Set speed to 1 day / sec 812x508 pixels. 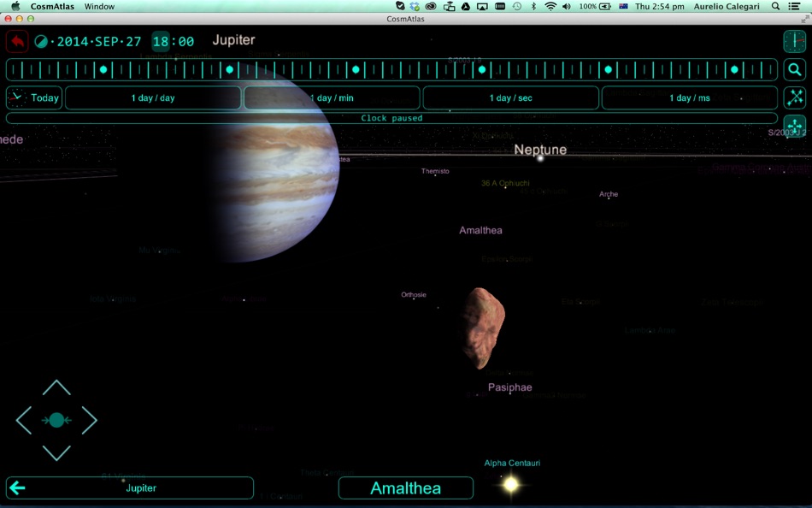point(510,97)
